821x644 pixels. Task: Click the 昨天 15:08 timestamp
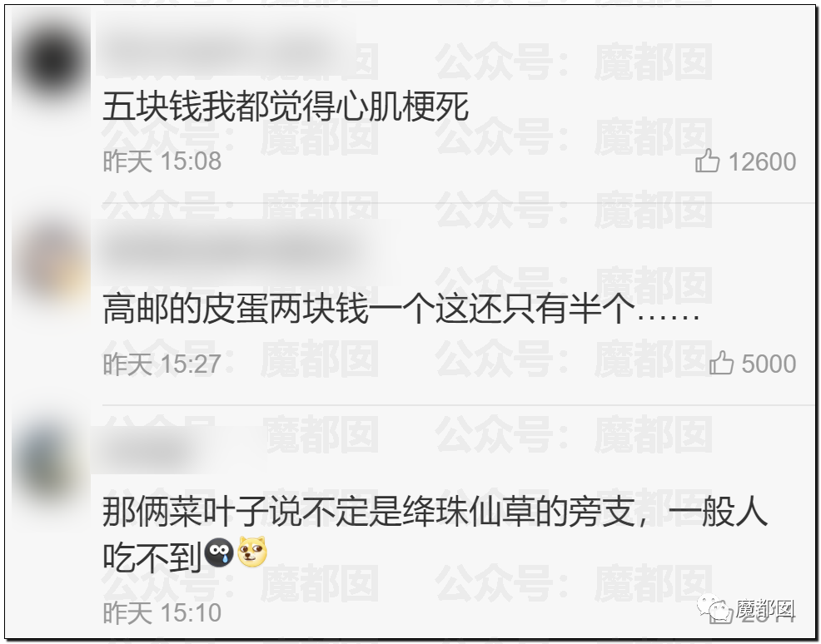162,161
